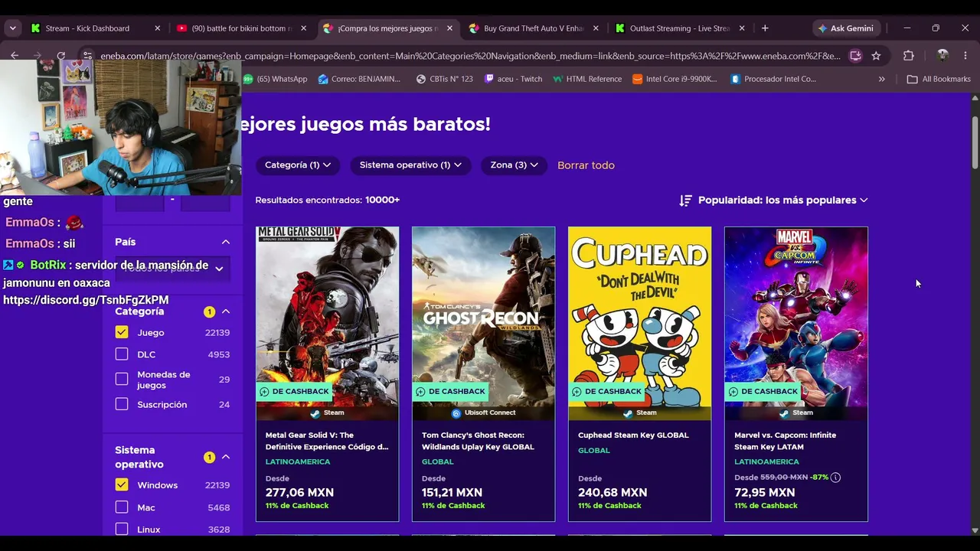This screenshot has height=551, width=980.
Task: Close the Grand Theft Auto V tab
Action: coord(596,28)
